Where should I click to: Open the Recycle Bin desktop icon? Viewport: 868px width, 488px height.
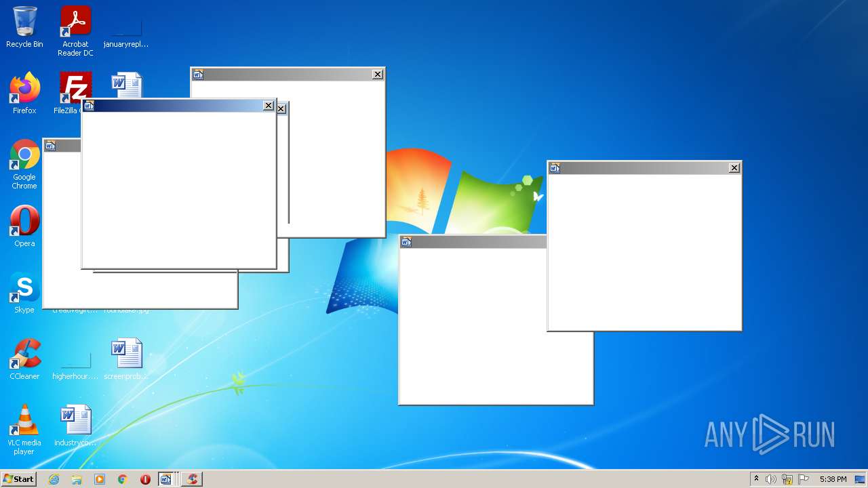click(24, 27)
